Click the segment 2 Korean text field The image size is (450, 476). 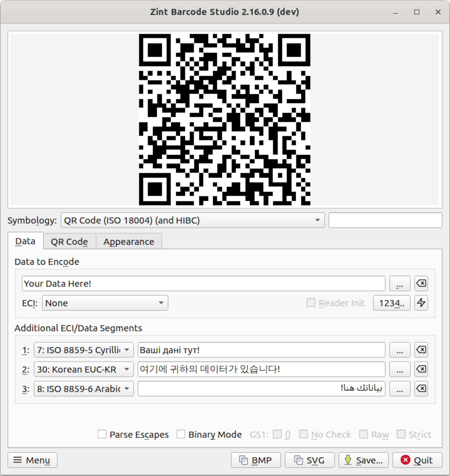click(262, 369)
